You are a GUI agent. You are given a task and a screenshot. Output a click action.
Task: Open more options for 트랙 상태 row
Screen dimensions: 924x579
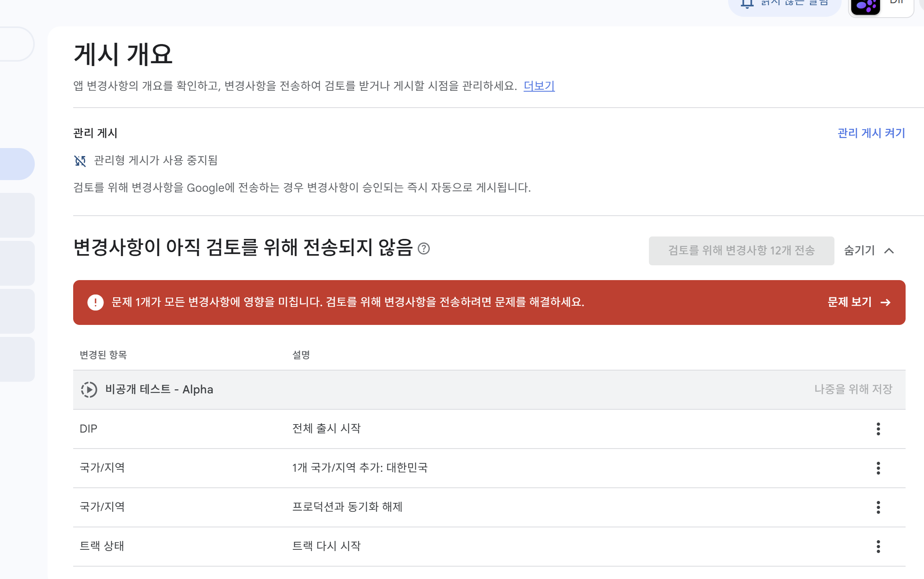[878, 547]
